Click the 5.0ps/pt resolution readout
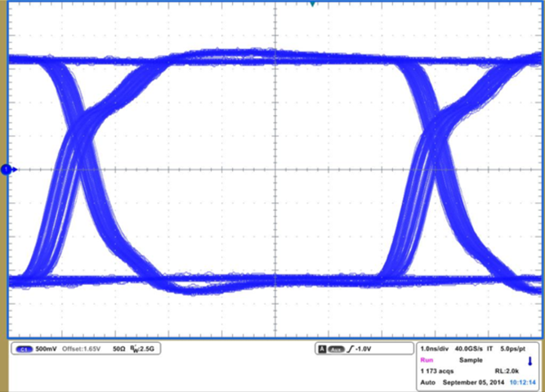The width and height of the screenshot is (545, 392). click(x=512, y=349)
